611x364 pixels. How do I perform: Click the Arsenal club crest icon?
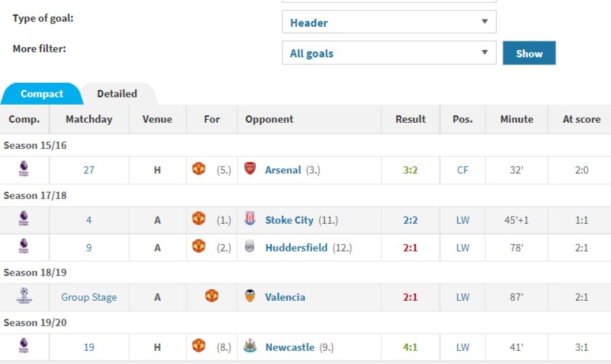(249, 169)
